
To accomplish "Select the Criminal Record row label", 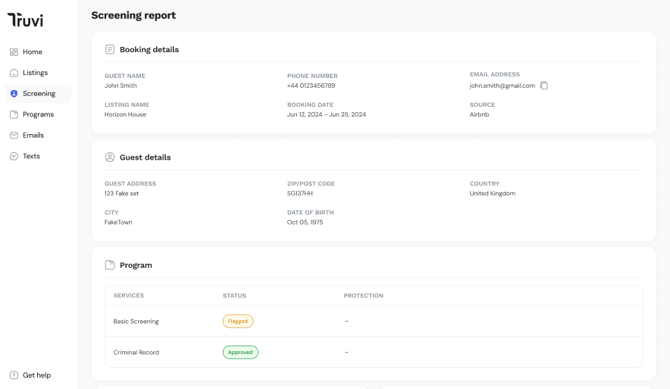I will point(136,353).
